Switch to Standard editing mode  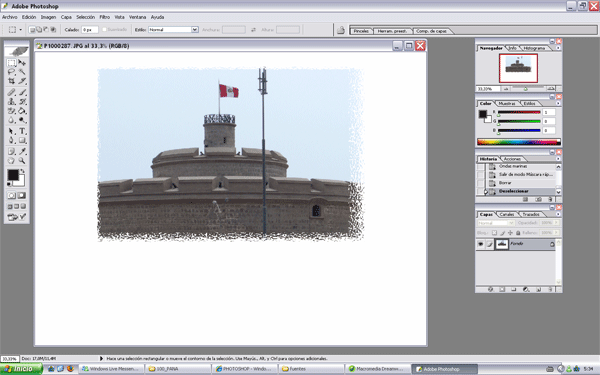(12, 196)
